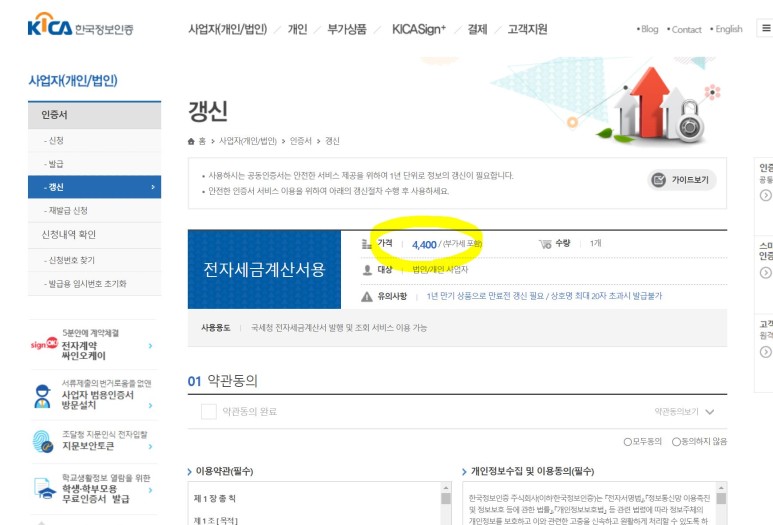Click the 인증서 sidebar header
Image resolution: width=773 pixels, height=525 pixels.
pos(94,115)
